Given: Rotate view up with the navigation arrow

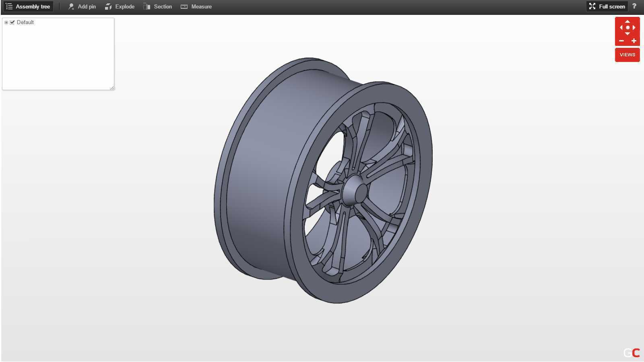Looking at the screenshot, I should (x=627, y=22).
